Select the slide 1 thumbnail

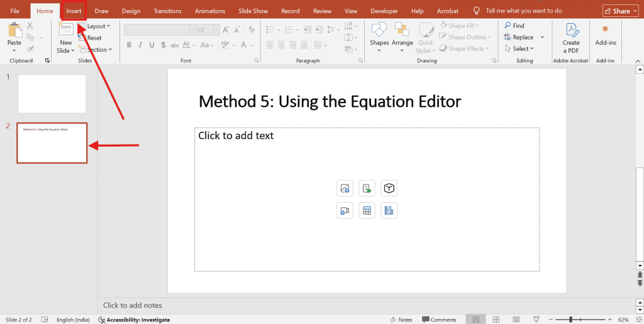coord(52,94)
